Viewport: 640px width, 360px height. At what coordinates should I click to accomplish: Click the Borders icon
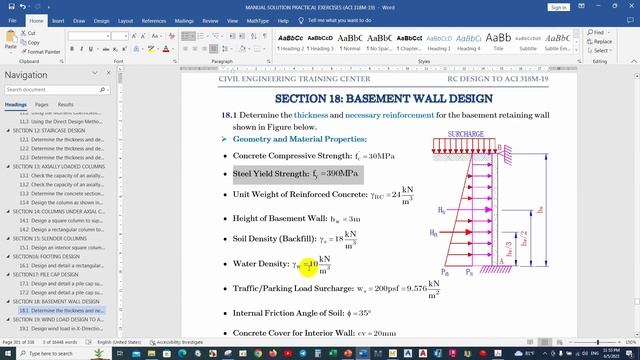click(257, 49)
